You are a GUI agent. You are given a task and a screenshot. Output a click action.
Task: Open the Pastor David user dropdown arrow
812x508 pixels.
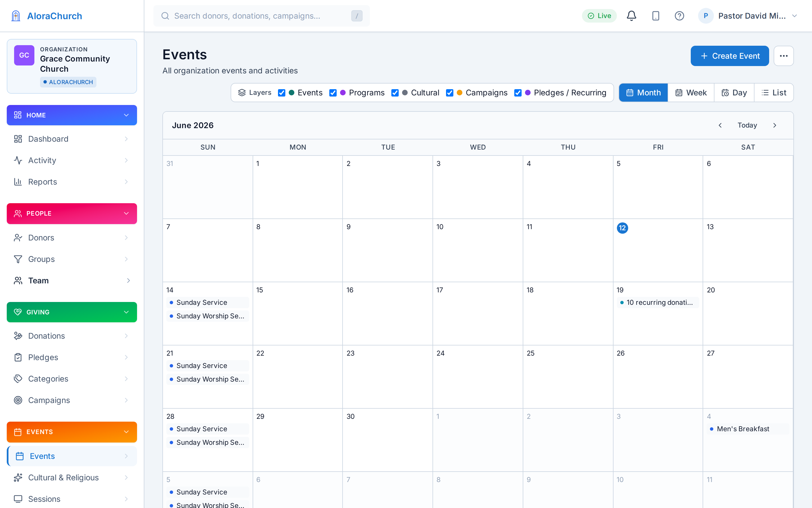coord(794,16)
